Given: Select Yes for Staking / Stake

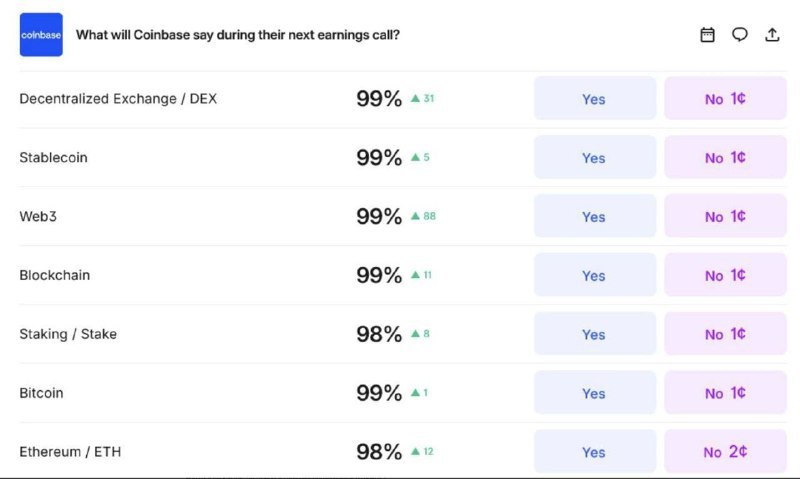Looking at the screenshot, I should pyautogui.click(x=594, y=334).
